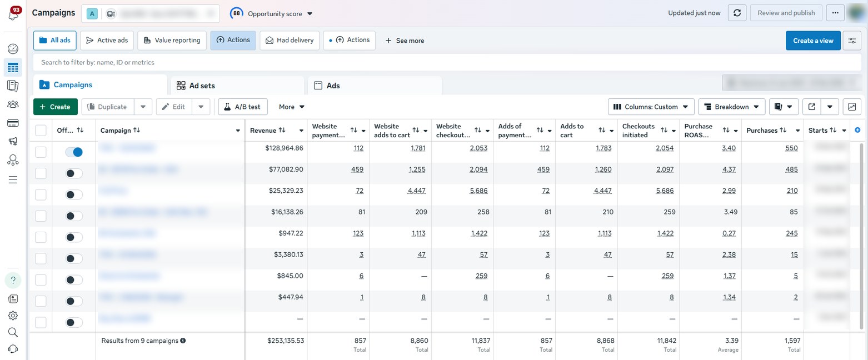Click the user profile avatar
868x360 pixels.
point(856,13)
